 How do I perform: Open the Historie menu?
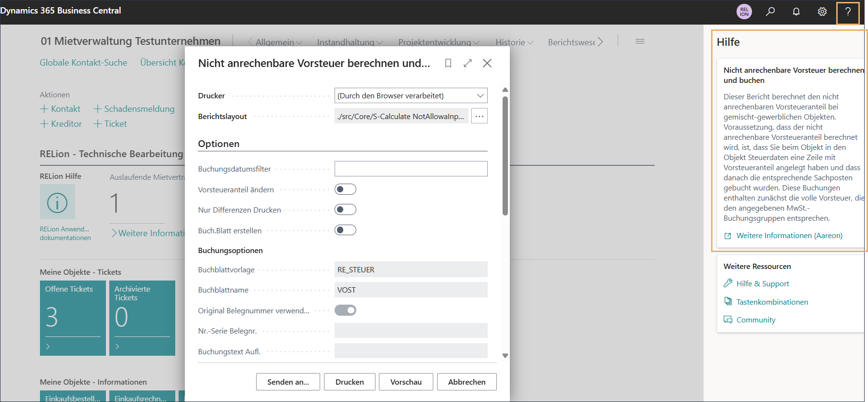pyautogui.click(x=514, y=42)
